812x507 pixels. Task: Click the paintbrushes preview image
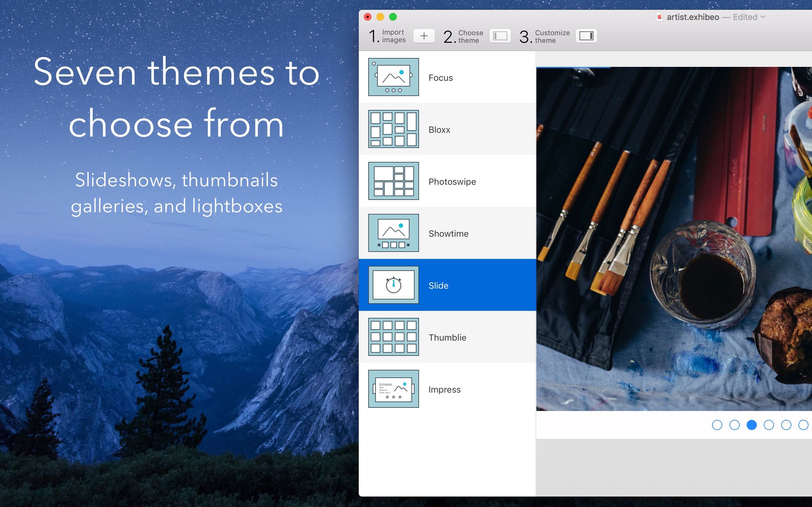[x=674, y=239]
